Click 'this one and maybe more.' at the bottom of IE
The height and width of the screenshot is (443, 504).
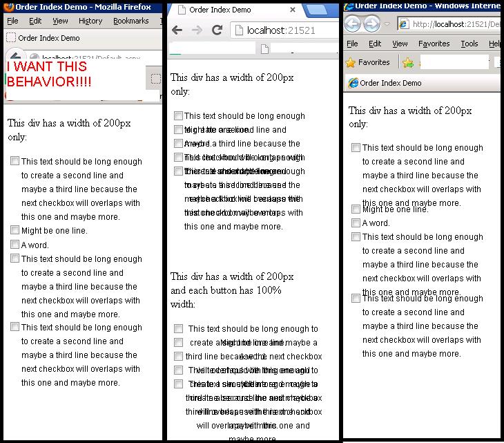pyautogui.click(x=411, y=354)
